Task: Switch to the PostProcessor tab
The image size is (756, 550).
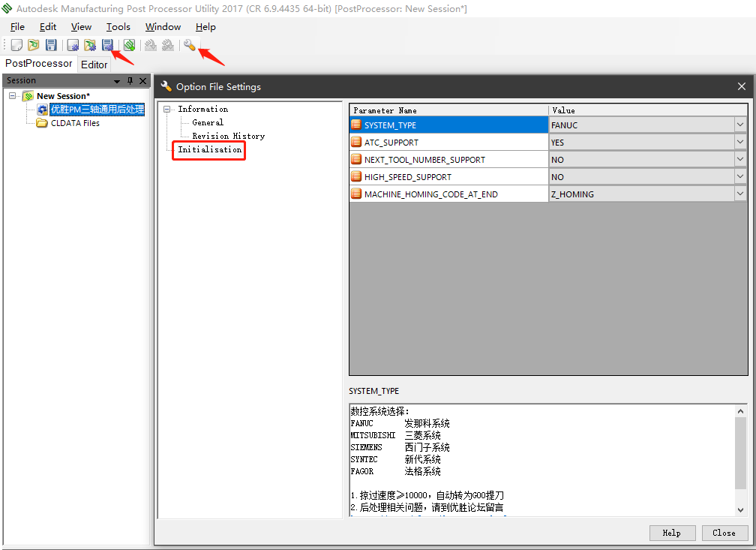Action: tap(38, 64)
